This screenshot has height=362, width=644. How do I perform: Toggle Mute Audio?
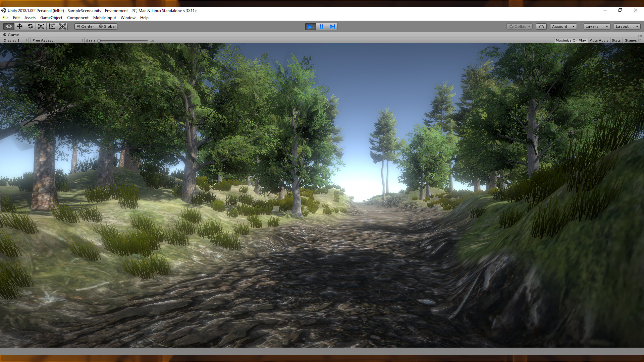(599, 41)
